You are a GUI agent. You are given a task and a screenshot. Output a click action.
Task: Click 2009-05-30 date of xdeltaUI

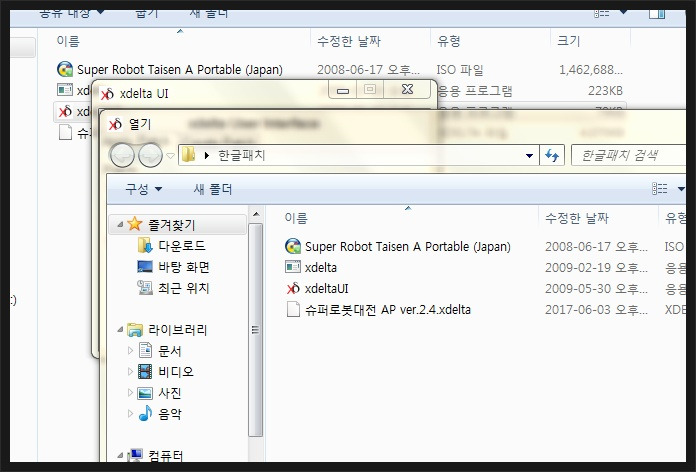[596, 289]
